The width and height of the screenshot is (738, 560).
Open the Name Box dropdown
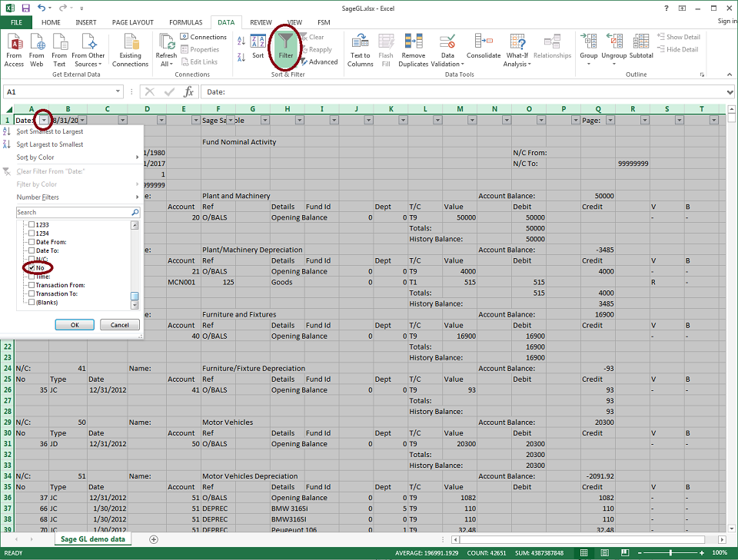[118, 91]
